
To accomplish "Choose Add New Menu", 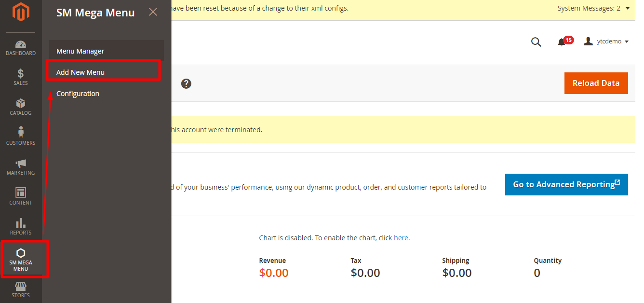I will point(107,72).
